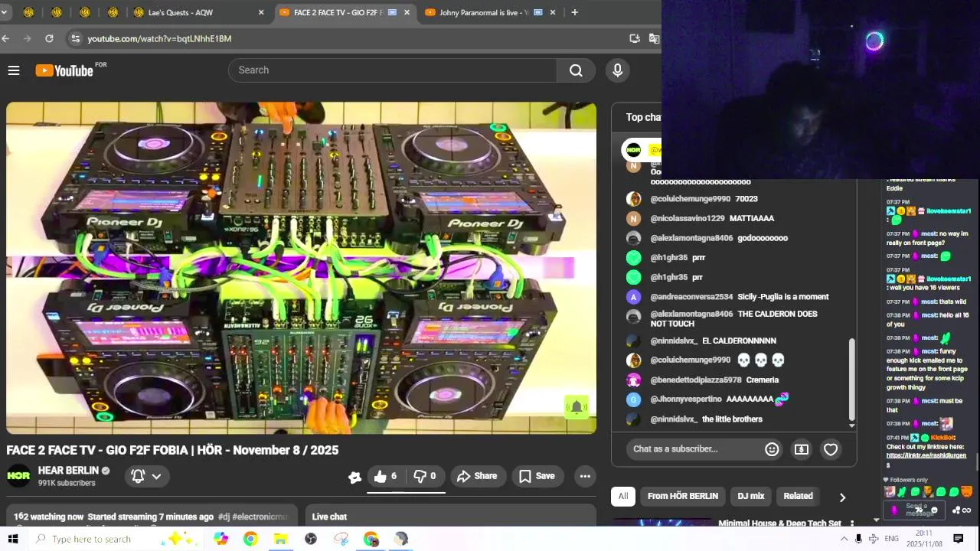Open more actions three-dot menu

(585, 476)
